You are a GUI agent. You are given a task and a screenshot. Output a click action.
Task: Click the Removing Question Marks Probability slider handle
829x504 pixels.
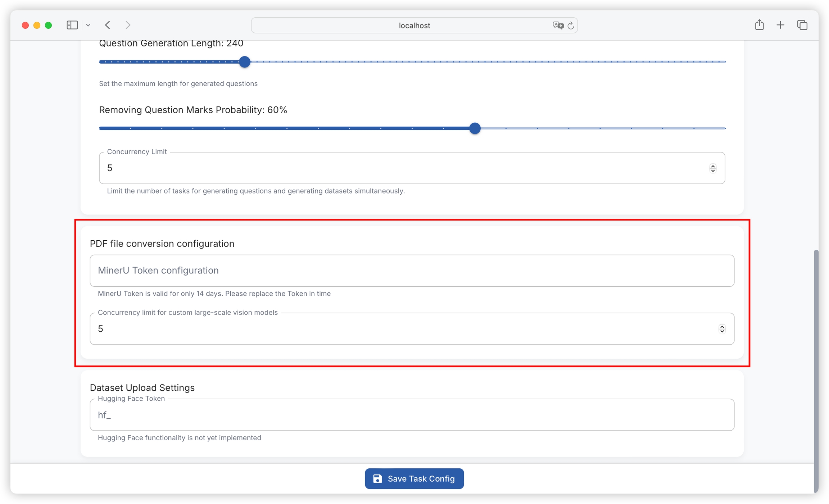click(475, 128)
